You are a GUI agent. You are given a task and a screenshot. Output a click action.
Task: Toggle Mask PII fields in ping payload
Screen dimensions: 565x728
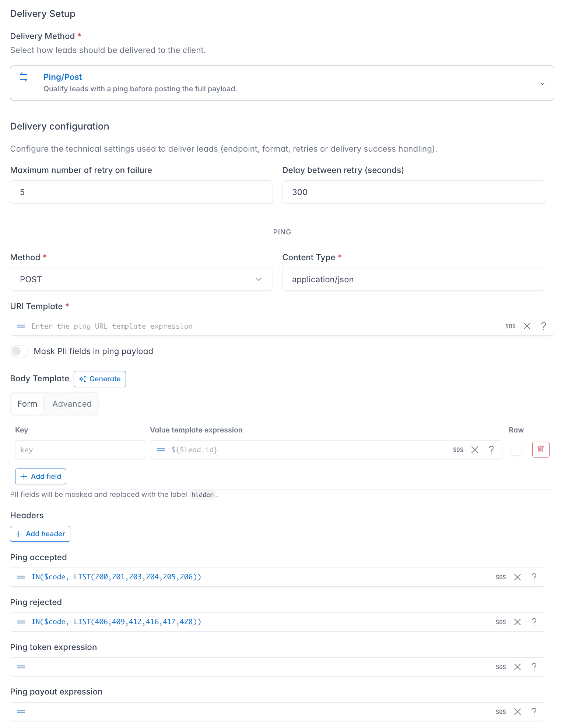point(20,351)
